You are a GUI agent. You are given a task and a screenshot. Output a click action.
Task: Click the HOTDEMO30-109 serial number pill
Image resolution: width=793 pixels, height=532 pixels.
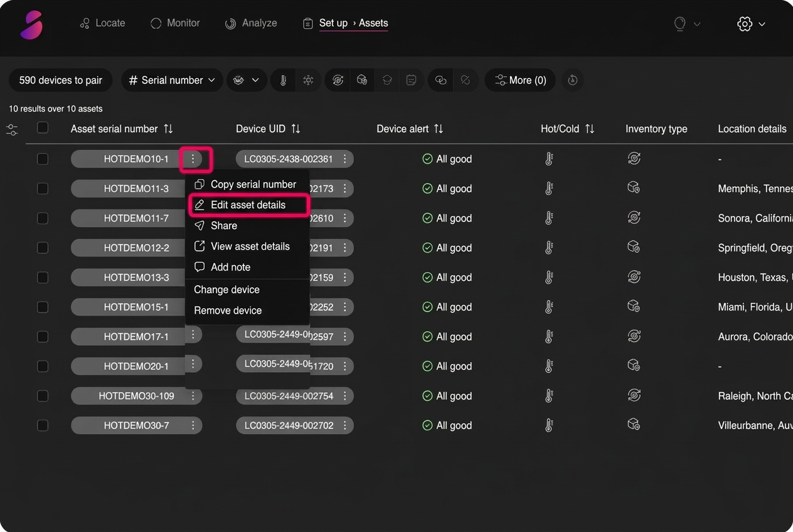click(x=136, y=396)
